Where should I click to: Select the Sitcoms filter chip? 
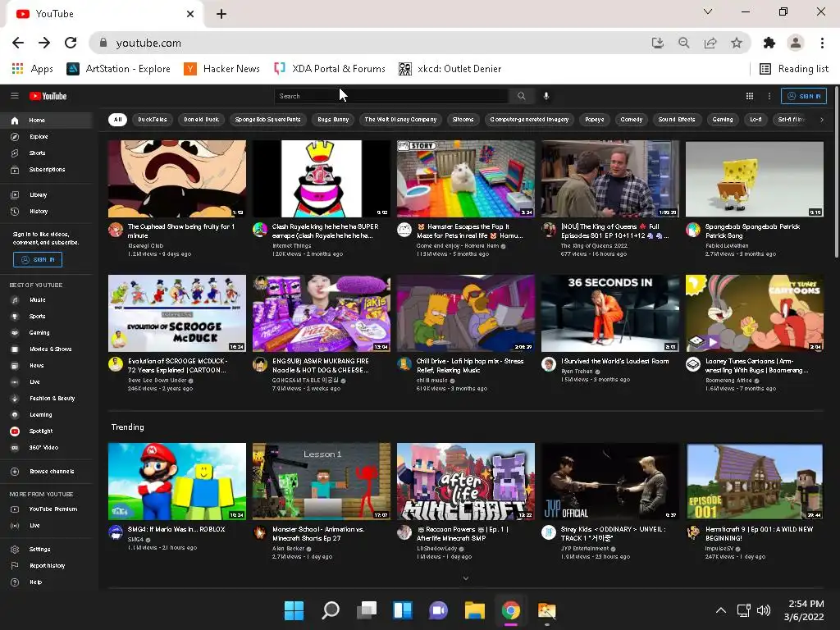click(463, 120)
